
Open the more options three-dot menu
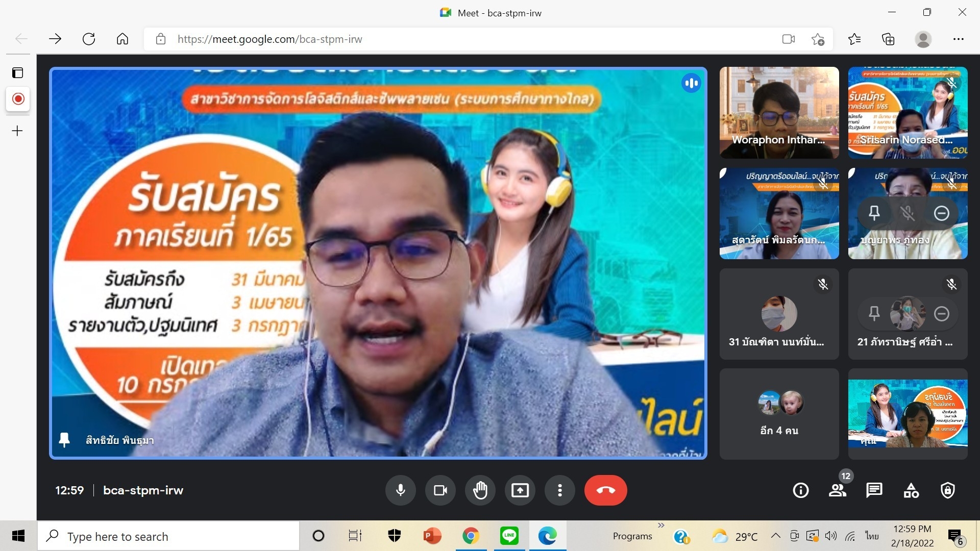560,490
